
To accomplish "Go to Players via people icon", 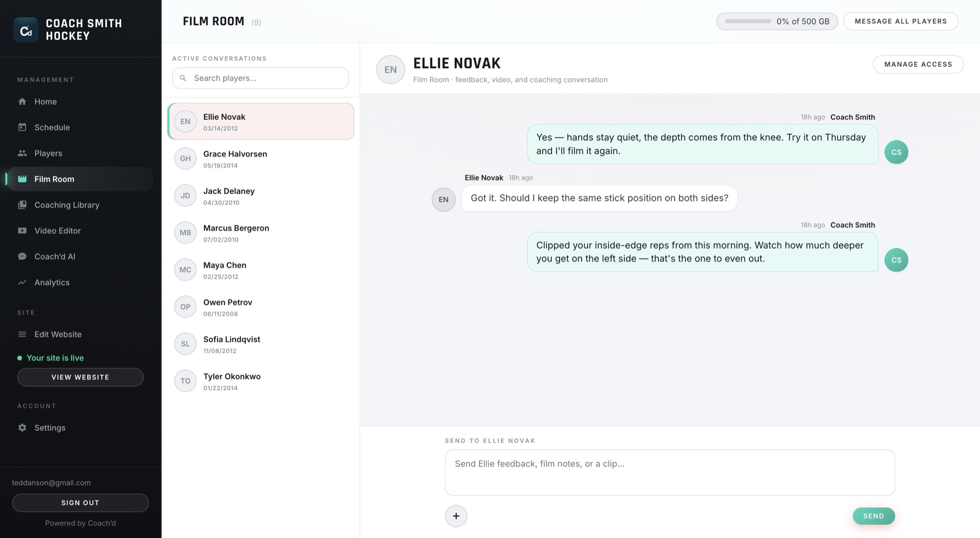I will (x=22, y=153).
